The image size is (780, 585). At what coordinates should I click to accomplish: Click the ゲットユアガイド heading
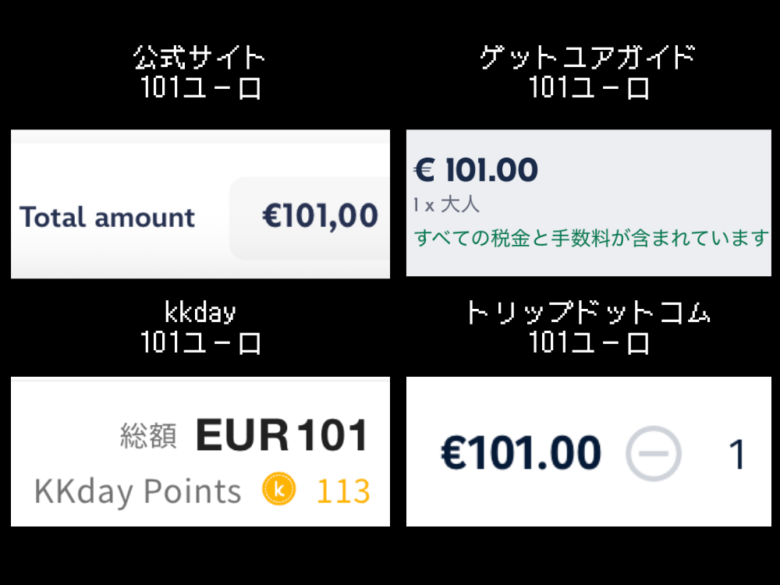point(587,58)
